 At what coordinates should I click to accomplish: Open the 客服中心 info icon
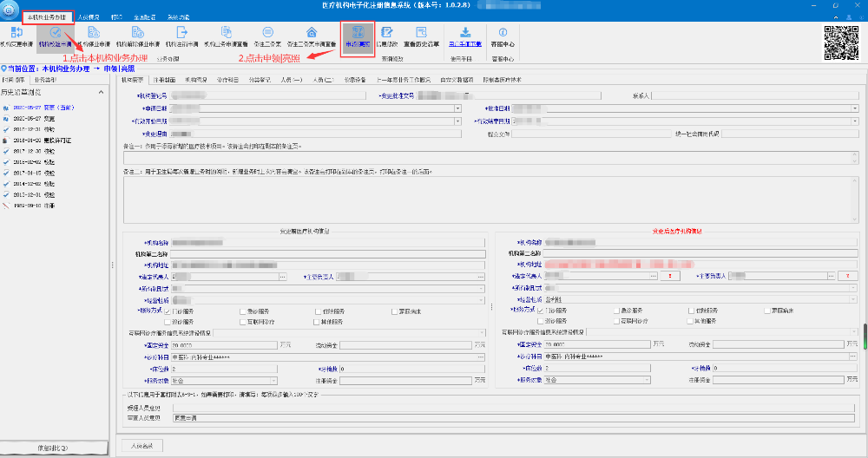(503, 36)
